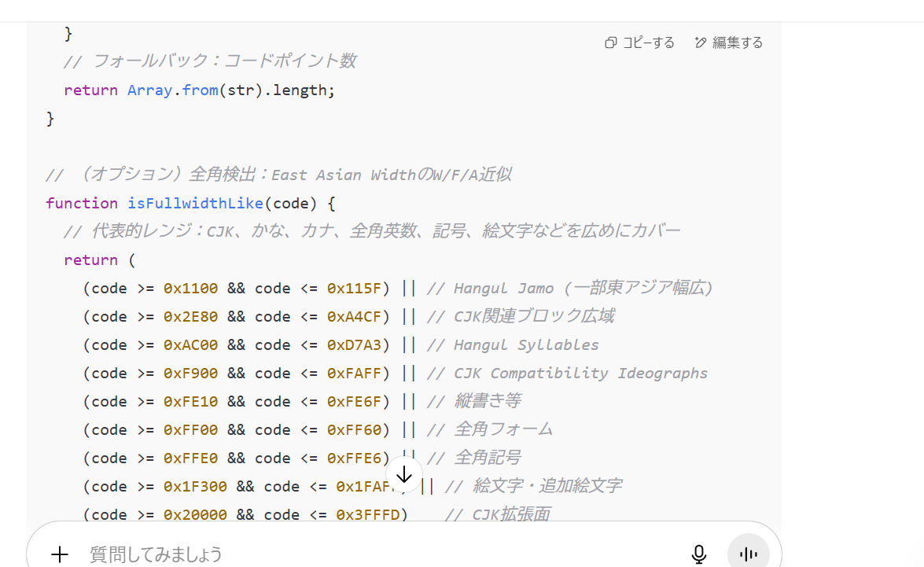The width and height of the screenshot is (924, 567).
Task: Enable dictation using the microphone control
Action: (699, 554)
